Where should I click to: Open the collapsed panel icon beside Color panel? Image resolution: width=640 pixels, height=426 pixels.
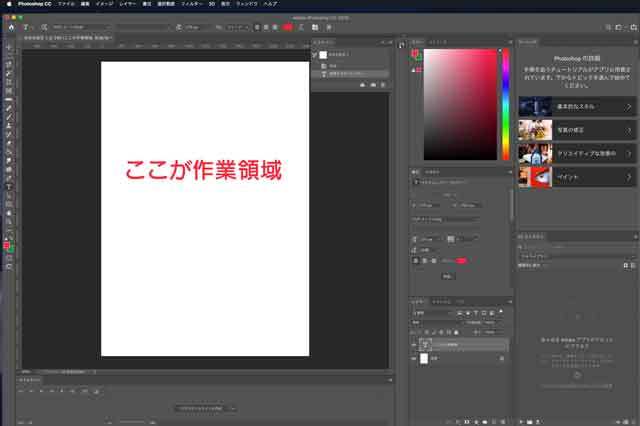(x=402, y=45)
